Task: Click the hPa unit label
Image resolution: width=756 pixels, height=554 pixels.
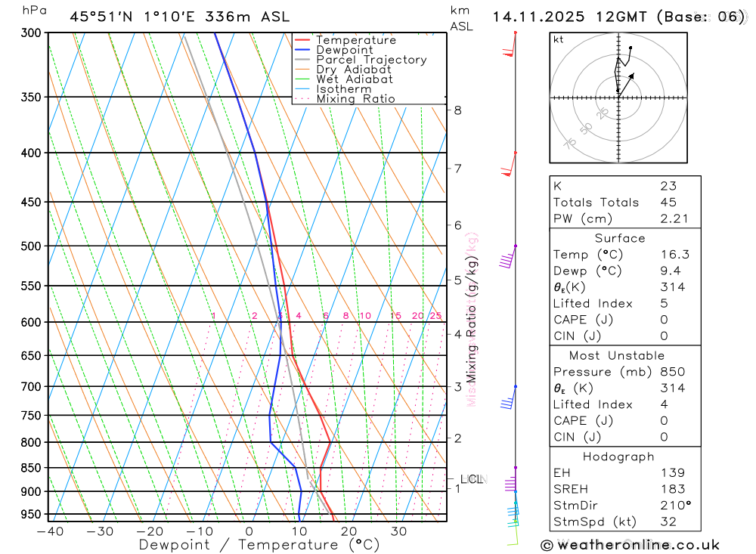Action: coord(35,11)
